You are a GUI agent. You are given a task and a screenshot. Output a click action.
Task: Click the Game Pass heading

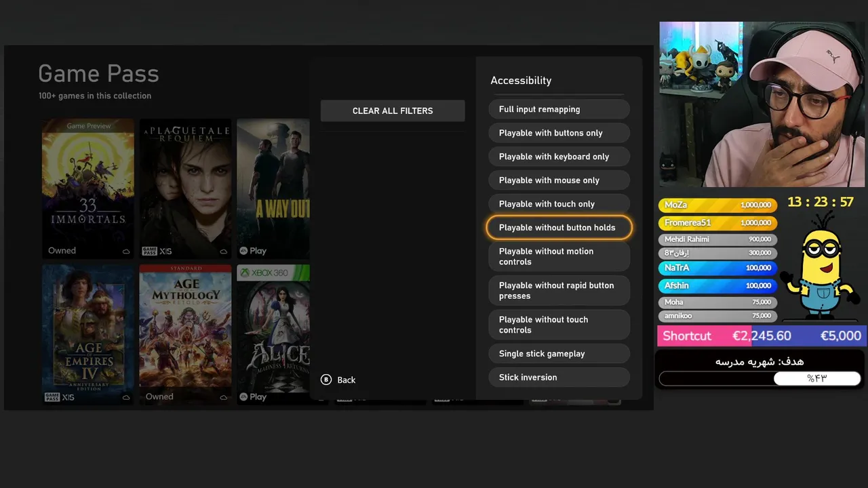pos(98,73)
